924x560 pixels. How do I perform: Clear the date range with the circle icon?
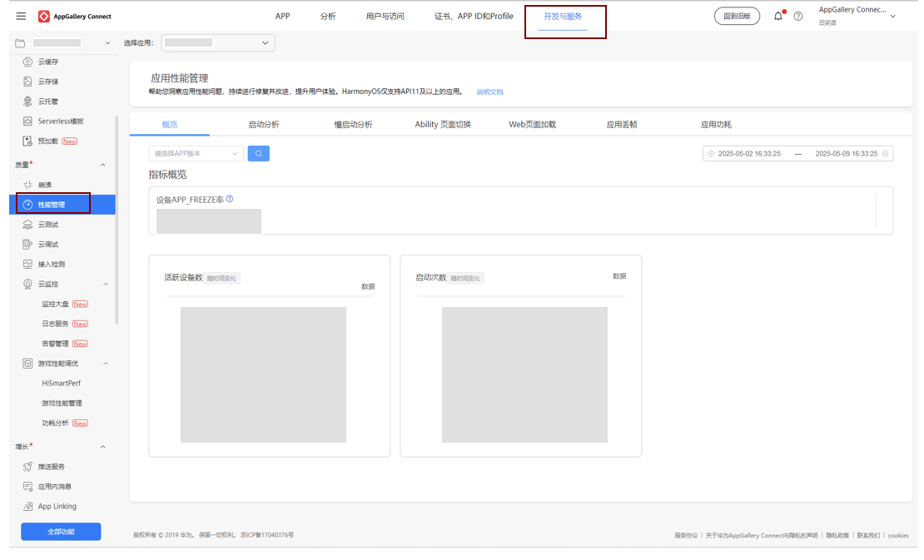pos(886,154)
